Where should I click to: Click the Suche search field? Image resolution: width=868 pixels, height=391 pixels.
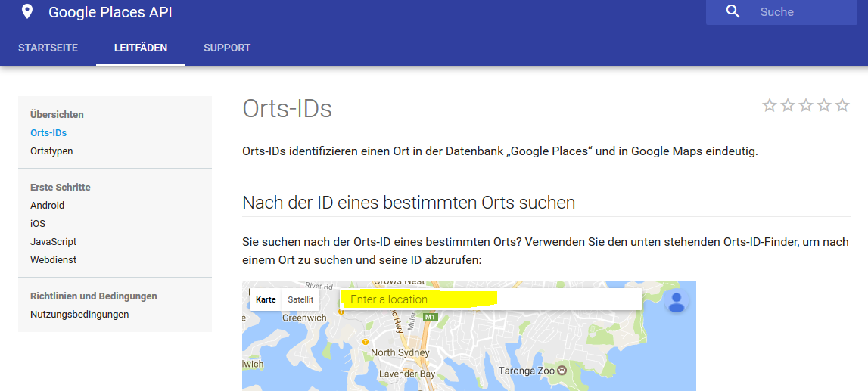click(x=781, y=11)
